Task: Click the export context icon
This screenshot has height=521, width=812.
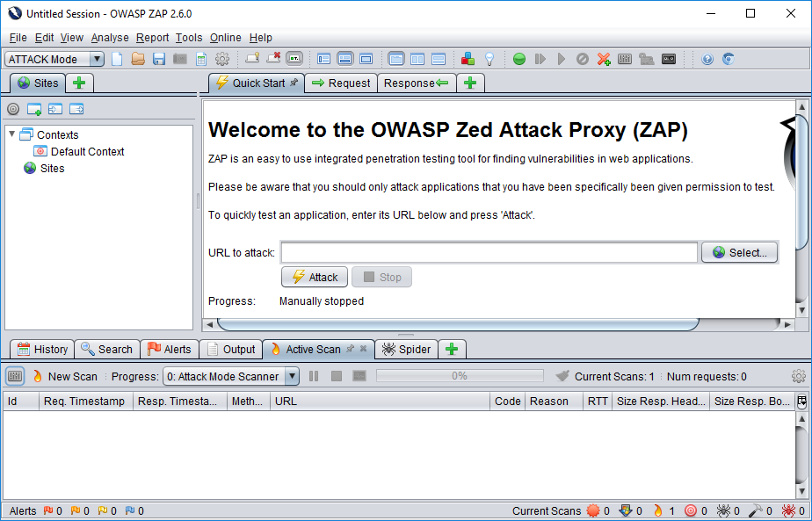Action: (76, 109)
